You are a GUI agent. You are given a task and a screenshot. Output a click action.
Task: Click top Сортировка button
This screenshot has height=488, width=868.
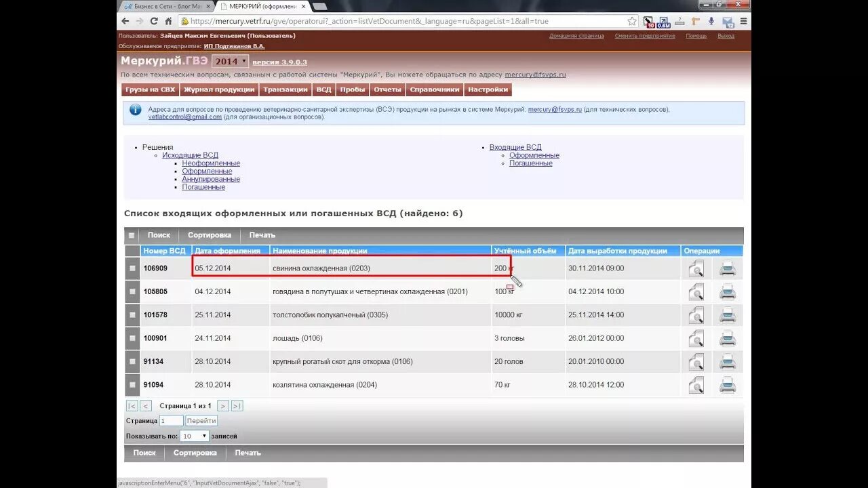(x=210, y=235)
